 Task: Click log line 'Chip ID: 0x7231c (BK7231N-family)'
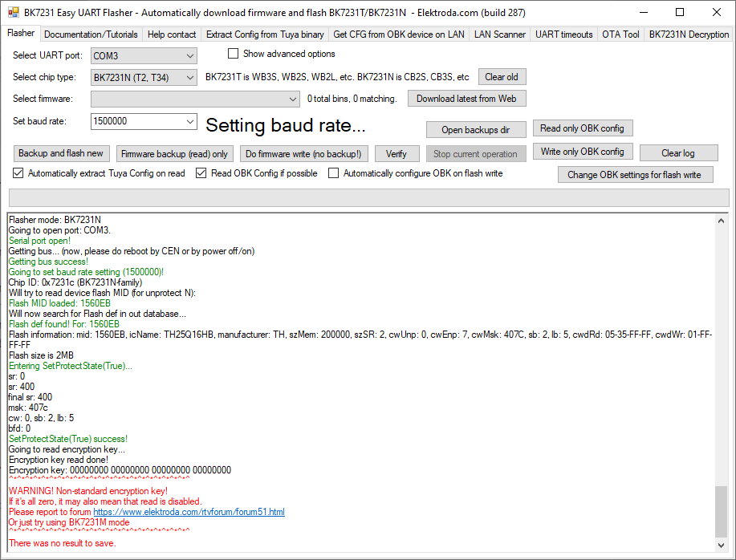pos(75,282)
